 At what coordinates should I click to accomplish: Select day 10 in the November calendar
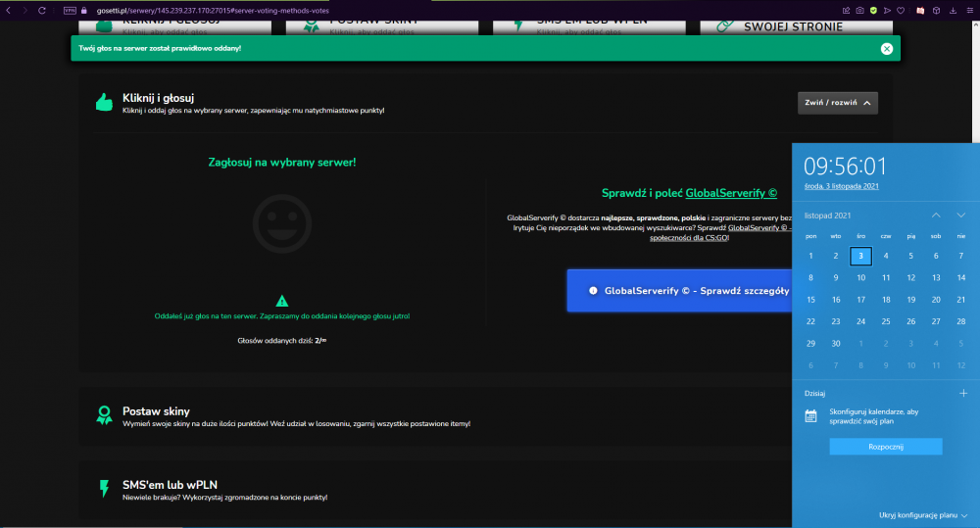pyautogui.click(x=860, y=277)
